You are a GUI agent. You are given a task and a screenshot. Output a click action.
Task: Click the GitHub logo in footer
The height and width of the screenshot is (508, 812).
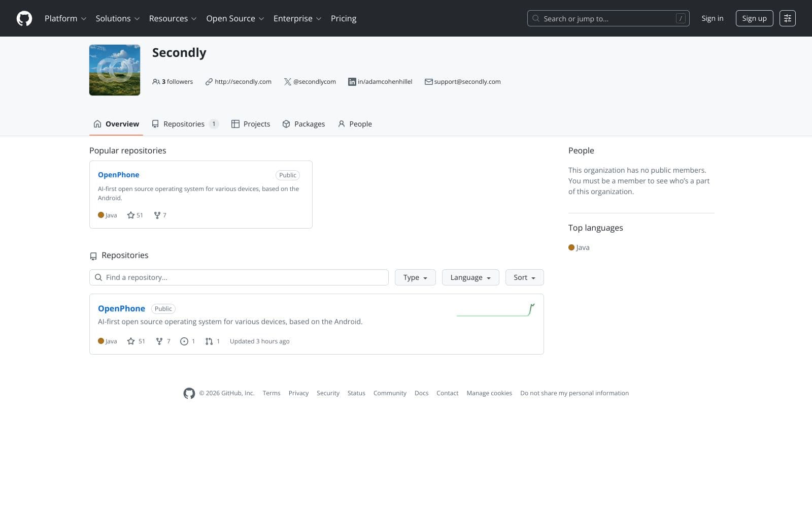(189, 393)
